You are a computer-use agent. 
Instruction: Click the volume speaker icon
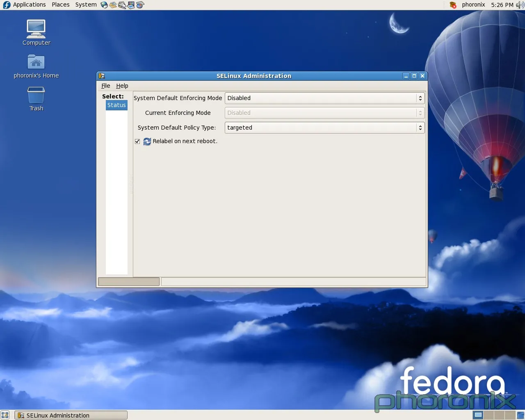point(520,5)
